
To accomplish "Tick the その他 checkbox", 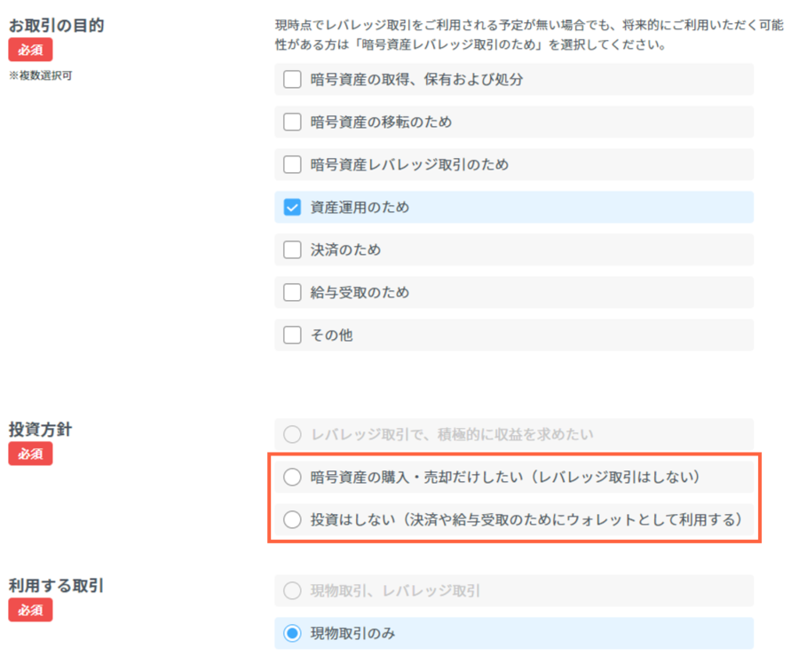I will pyautogui.click(x=292, y=335).
